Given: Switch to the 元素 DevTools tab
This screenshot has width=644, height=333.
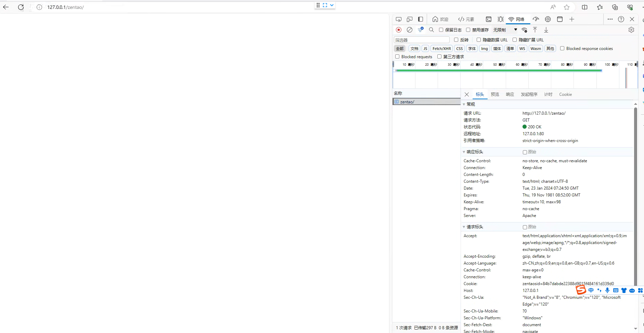Looking at the screenshot, I should (466, 19).
